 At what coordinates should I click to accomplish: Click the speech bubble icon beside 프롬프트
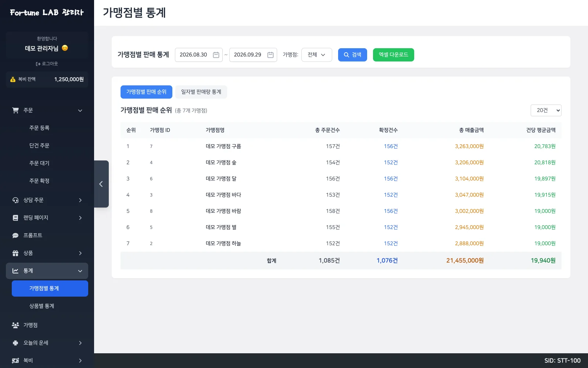point(15,236)
